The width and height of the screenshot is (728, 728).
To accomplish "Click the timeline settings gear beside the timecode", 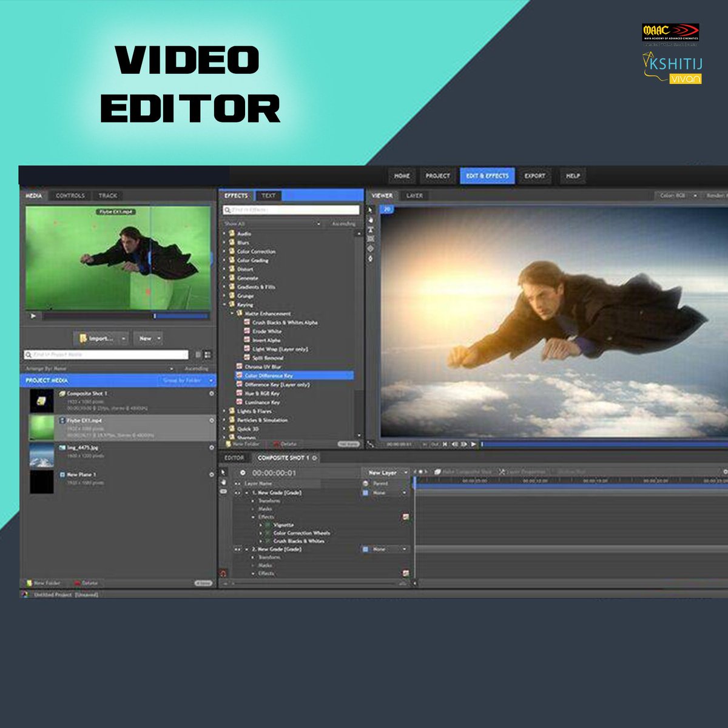I will coord(243,473).
